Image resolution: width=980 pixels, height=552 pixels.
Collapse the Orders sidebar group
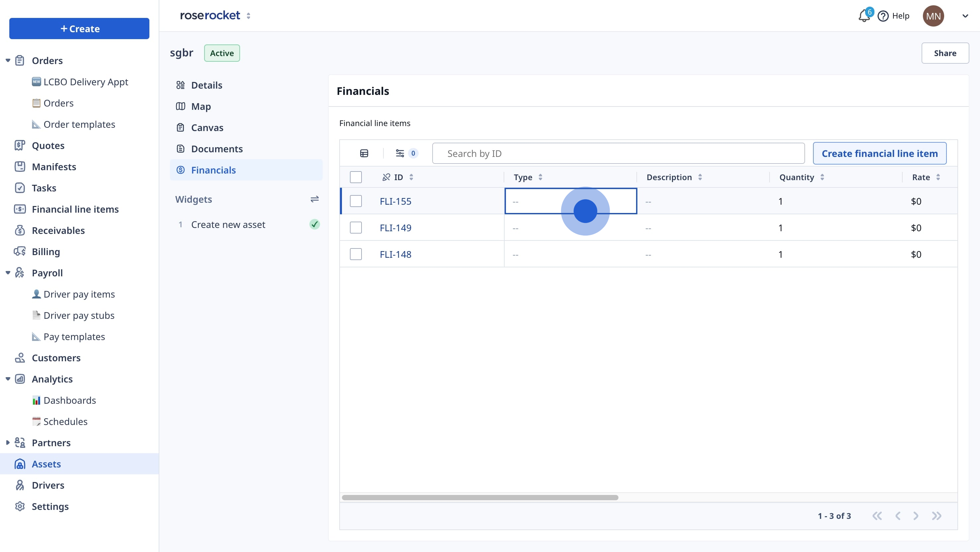(x=8, y=60)
